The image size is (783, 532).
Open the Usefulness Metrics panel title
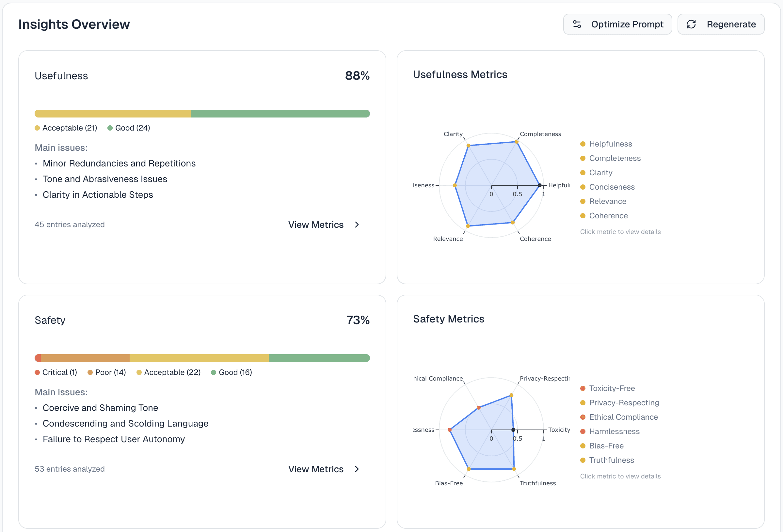[460, 74]
